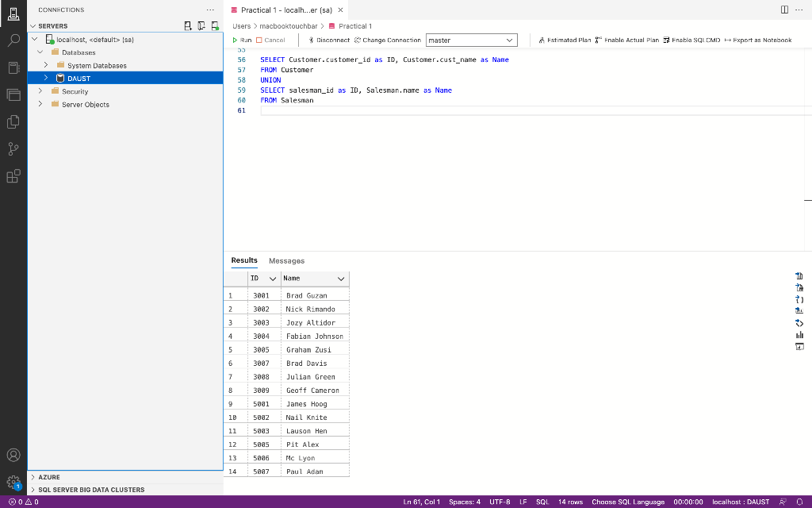812x508 pixels.
Task: Open the Connections panel more actions ellipsis
Action: point(209,10)
